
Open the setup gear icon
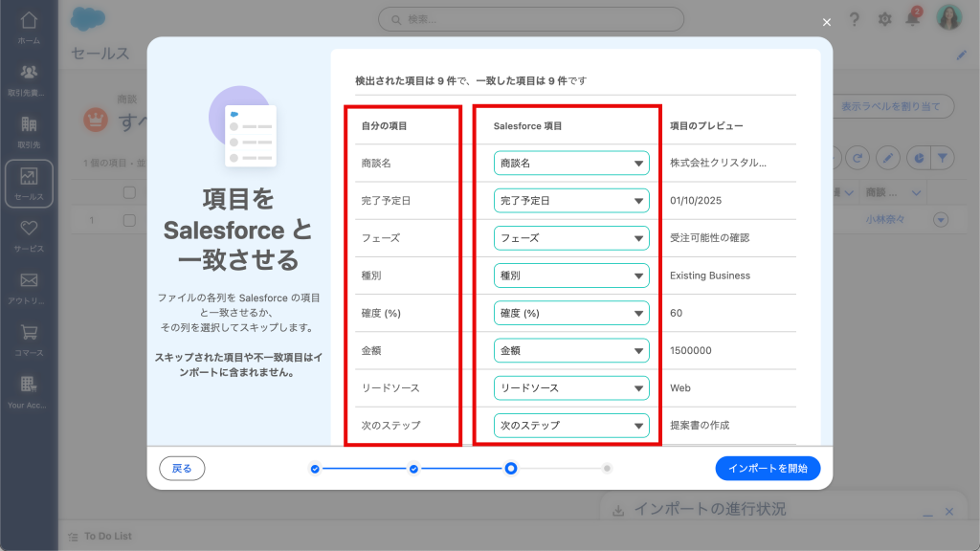point(884,19)
